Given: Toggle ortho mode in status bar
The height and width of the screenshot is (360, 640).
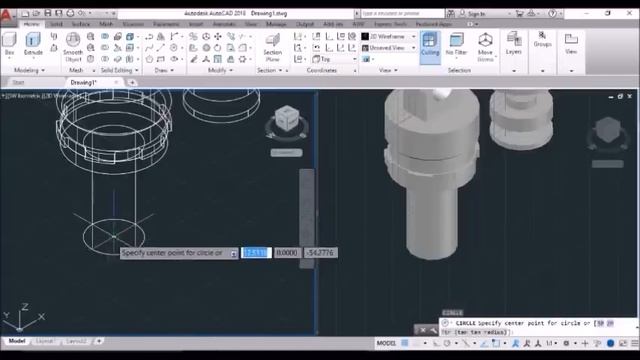Looking at the screenshot, I should [436, 343].
